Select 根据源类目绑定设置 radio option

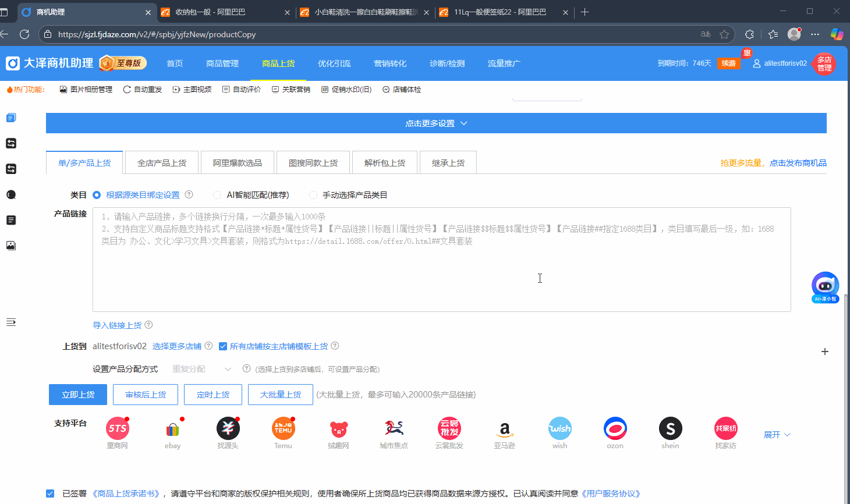[x=97, y=195]
